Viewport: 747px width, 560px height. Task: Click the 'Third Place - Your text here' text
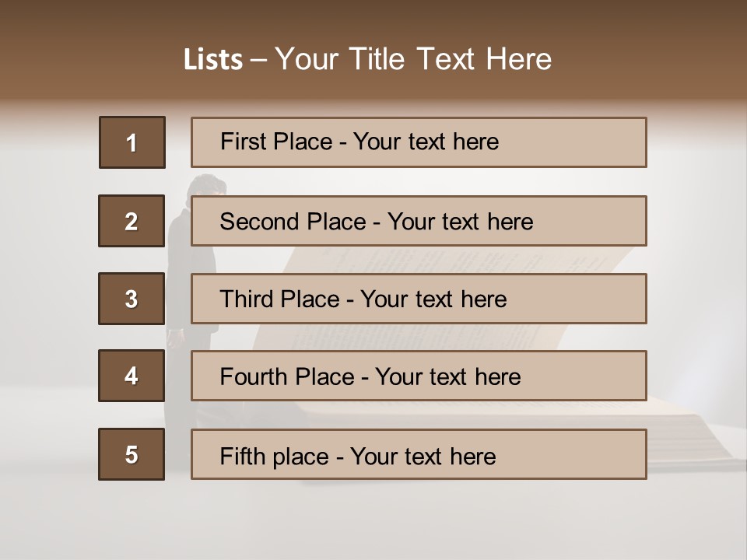[x=363, y=299]
